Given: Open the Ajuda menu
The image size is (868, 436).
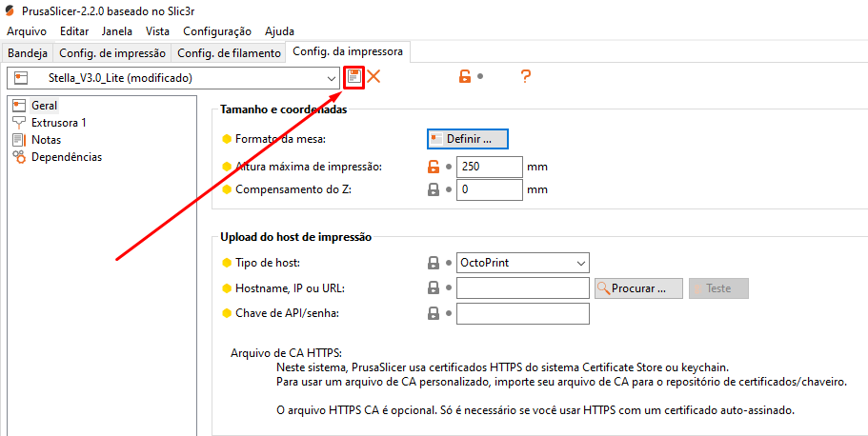Looking at the screenshot, I should click(279, 31).
